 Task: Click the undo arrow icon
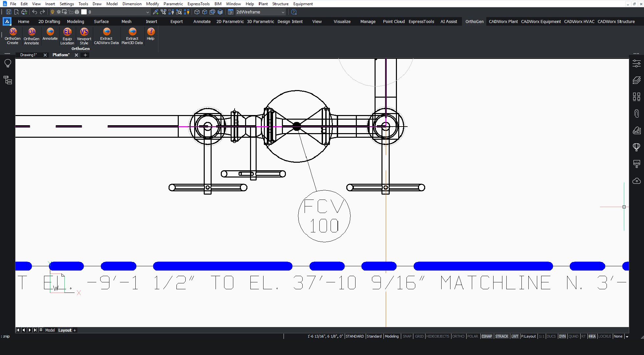pyautogui.click(x=34, y=12)
